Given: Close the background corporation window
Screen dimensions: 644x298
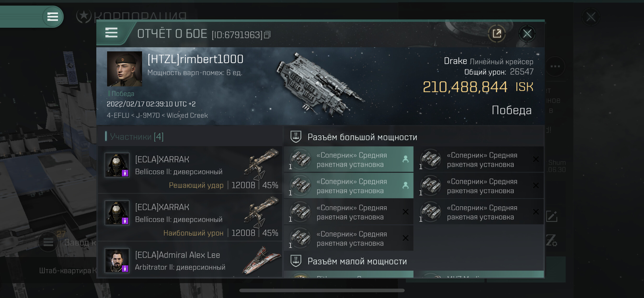Looking at the screenshot, I should tap(591, 17).
